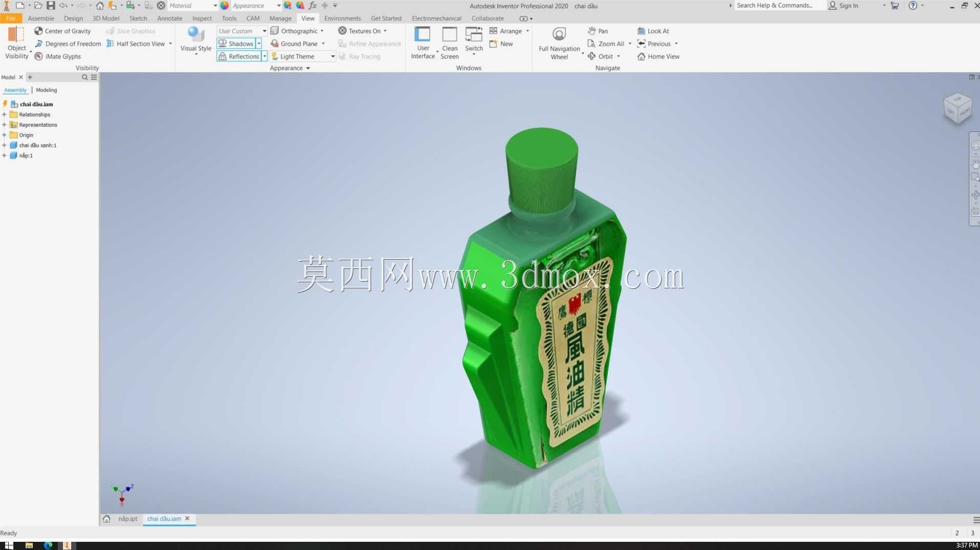Show Center of Gravity
Viewport: 980px width, 550px height.
pos(62,31)
